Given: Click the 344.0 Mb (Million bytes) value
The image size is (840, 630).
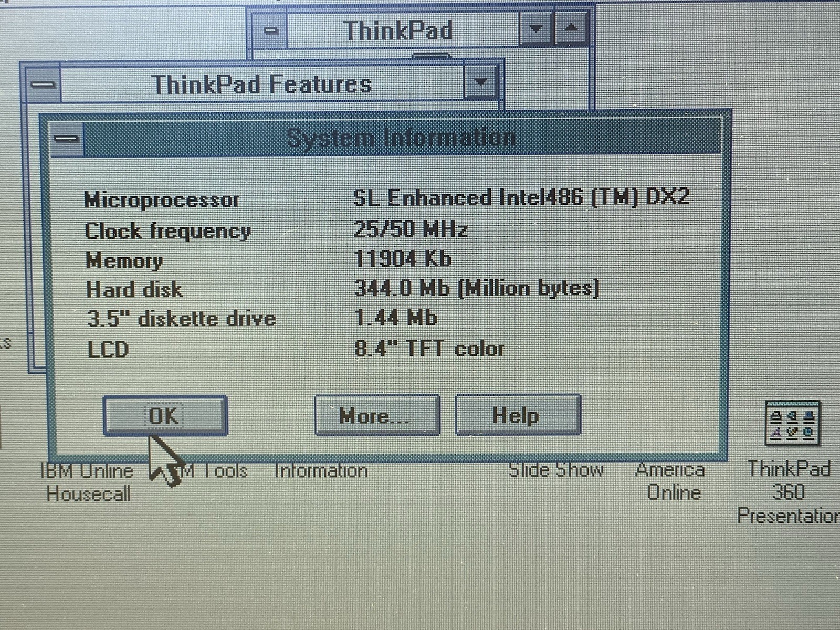Looking at the screenshot, I should [477, 288].
